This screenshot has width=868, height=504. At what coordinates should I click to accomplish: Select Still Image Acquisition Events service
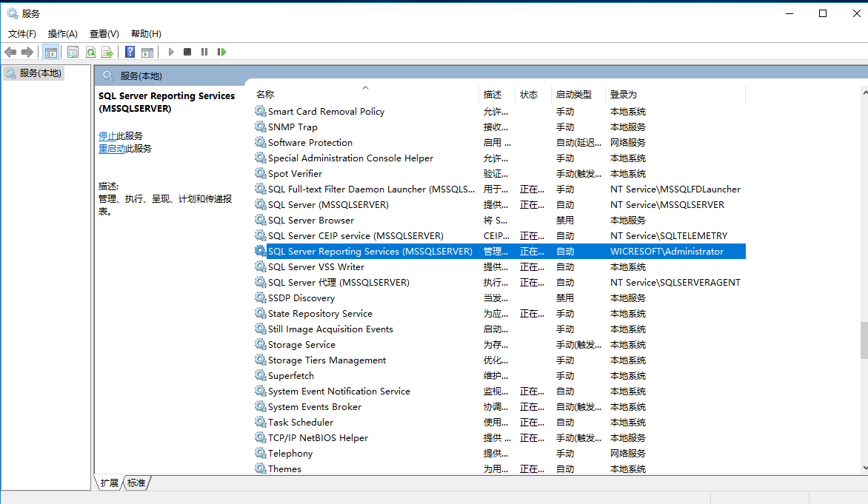(x=500, y=329)
